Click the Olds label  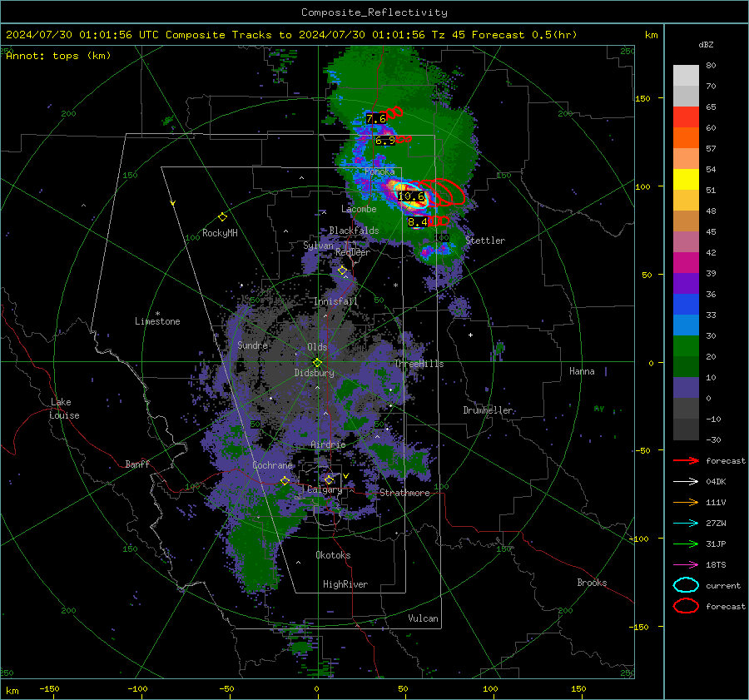[x=317, y=347]
